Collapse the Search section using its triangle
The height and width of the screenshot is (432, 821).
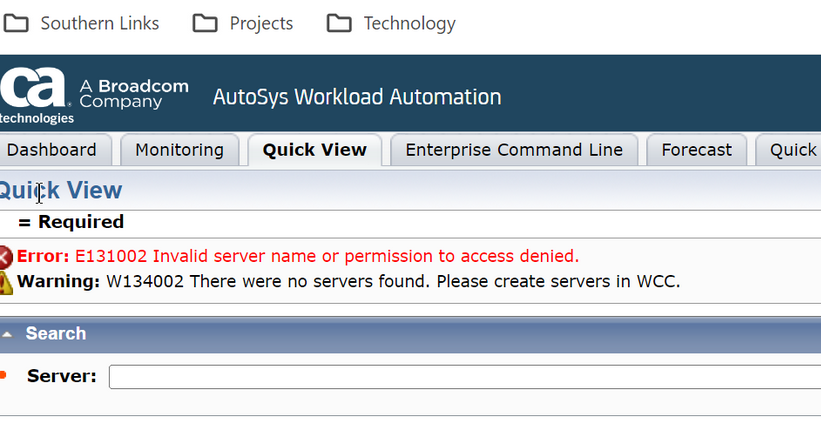tap(7, 334)
